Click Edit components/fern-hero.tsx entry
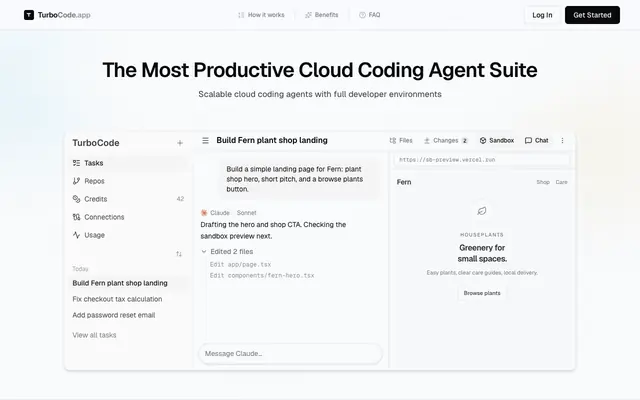Viewport: 640px width, 400px height. coord(262,276)
